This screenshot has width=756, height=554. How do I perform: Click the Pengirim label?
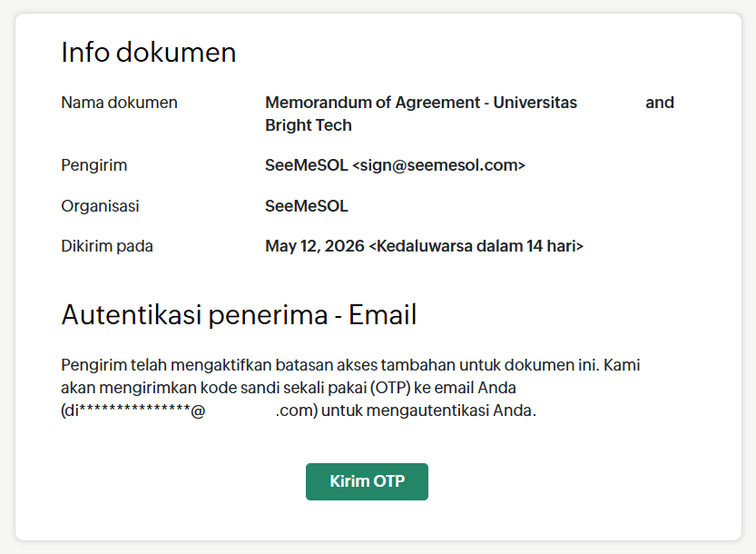94,165
